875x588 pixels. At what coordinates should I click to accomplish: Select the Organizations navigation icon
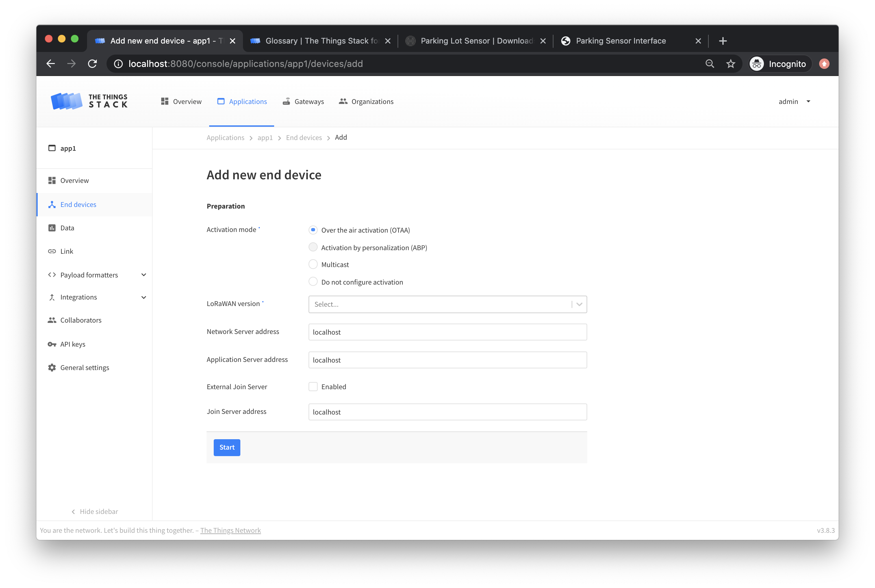pos(343,101)
